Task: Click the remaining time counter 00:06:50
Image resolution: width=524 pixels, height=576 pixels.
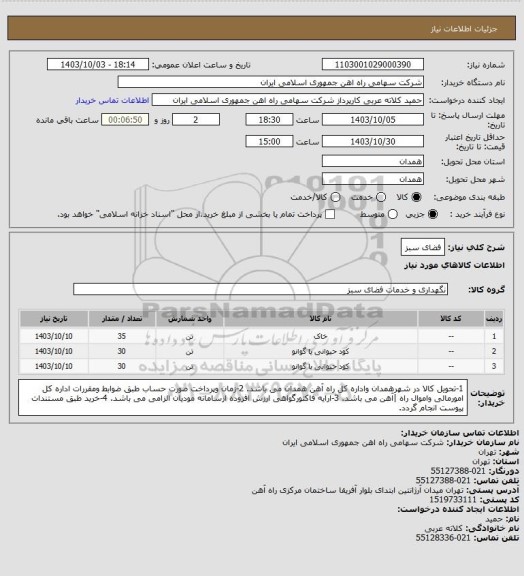Action: 125,120
